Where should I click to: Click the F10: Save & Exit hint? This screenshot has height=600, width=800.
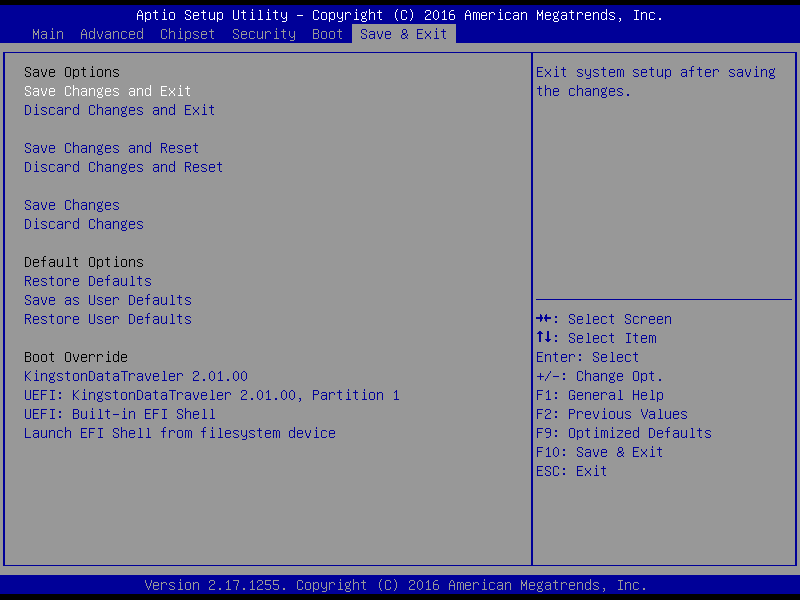(600, 452)
